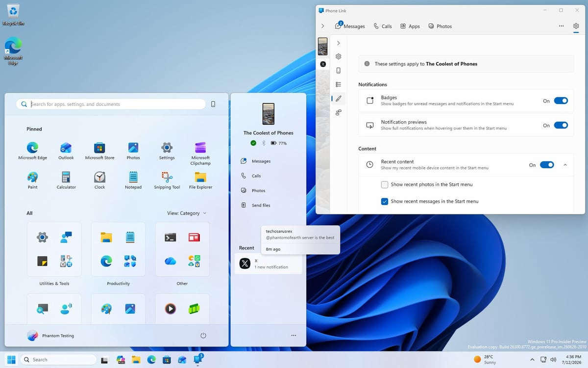Toggle the phone panel icon beside search box
The image size is (588, 368).
tap(213, 104)
